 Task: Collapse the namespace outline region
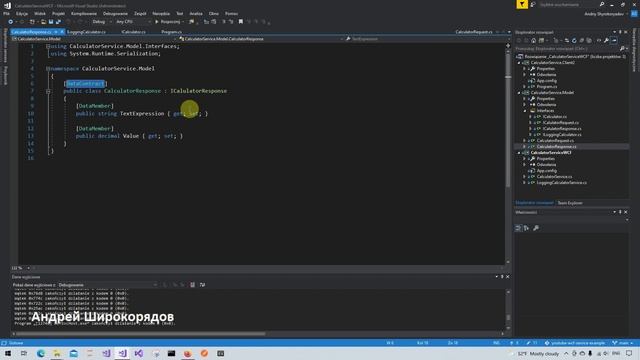point(48,69)
